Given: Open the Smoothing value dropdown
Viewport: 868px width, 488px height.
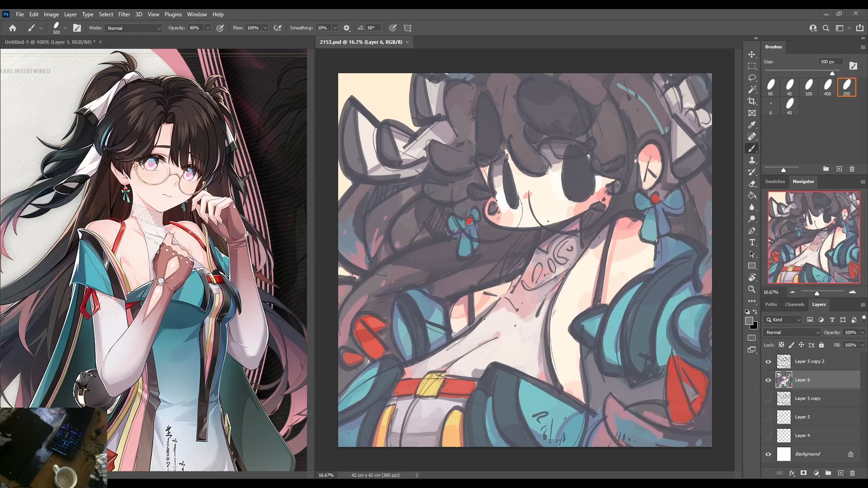Looking at the screenshot, I should pos(335,28).
